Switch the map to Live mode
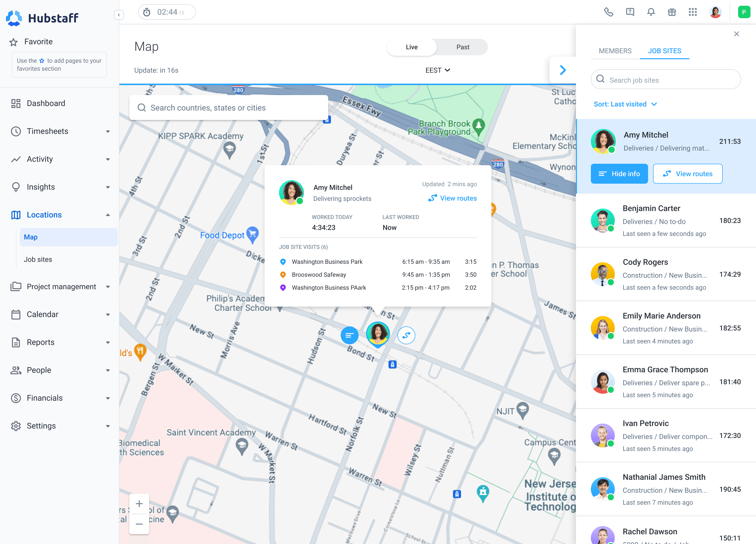Screen dimensions: 756x544 tap(412, 47)
